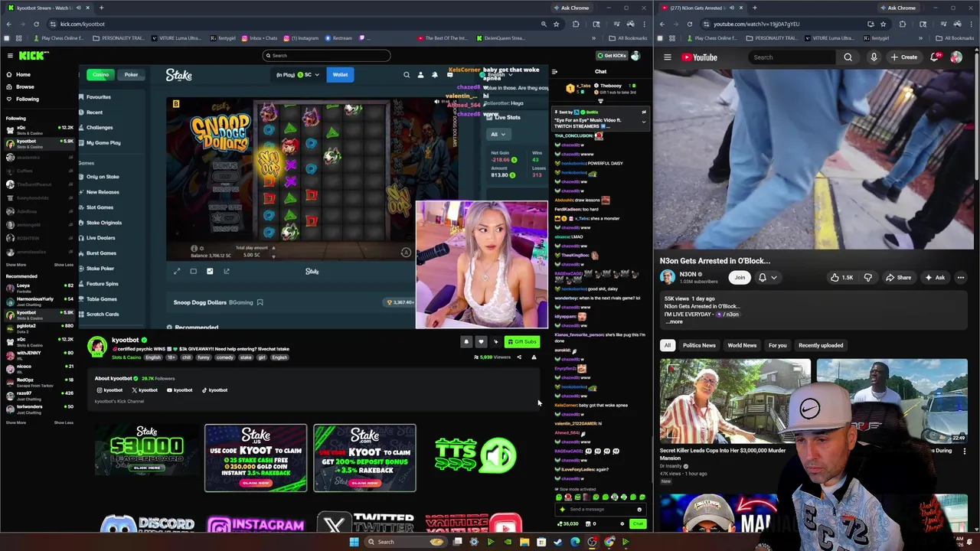This screenshot has height=551, width=980.
Task: Open YouTube notifications bell
Action: pos(936,57)
